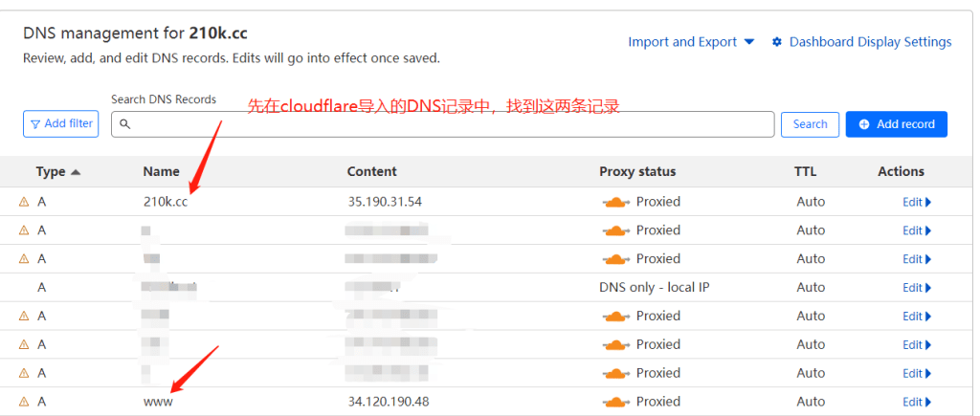This screenshot has height=416, width=980.
Task: Open Dashboard Display Settings link
Action: 870,42
